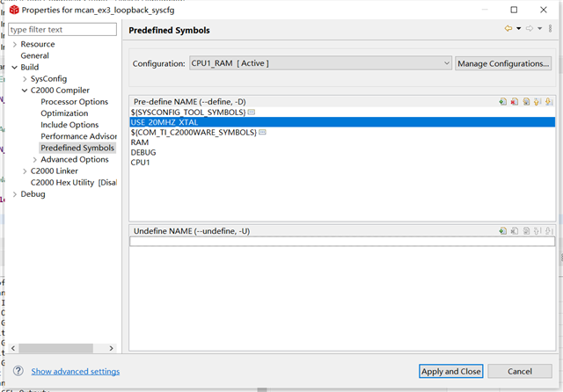Click Add icon in Pre-define NAME toolbar
The image size is (563, 392).
[x=502, y=102]
